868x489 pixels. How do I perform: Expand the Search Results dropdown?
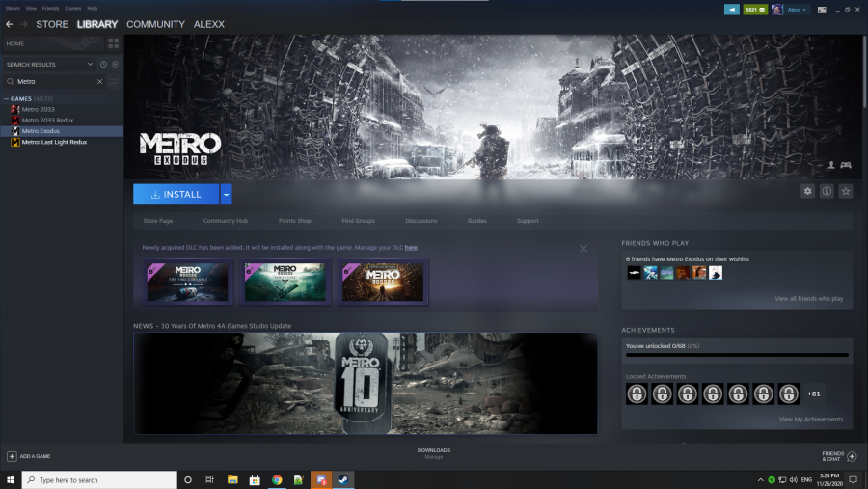pyautogui.click(x=91, y=65)
